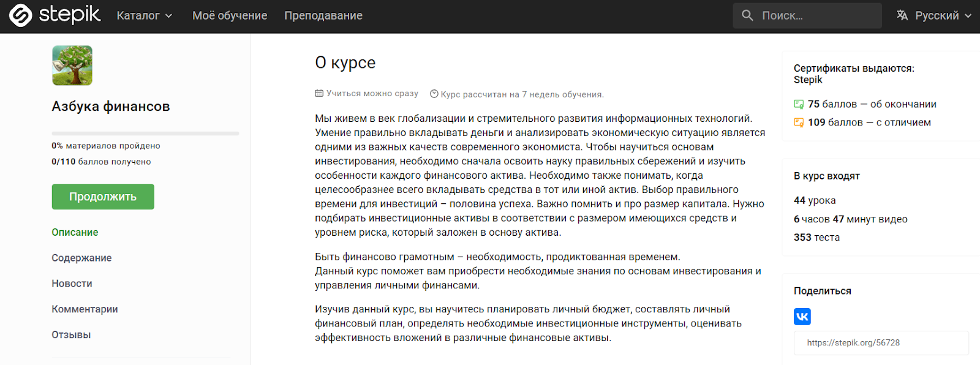The width and height of the screenshot is (980, 365).
Task: Click the course progress bar
Action: (x=145, y=133)
